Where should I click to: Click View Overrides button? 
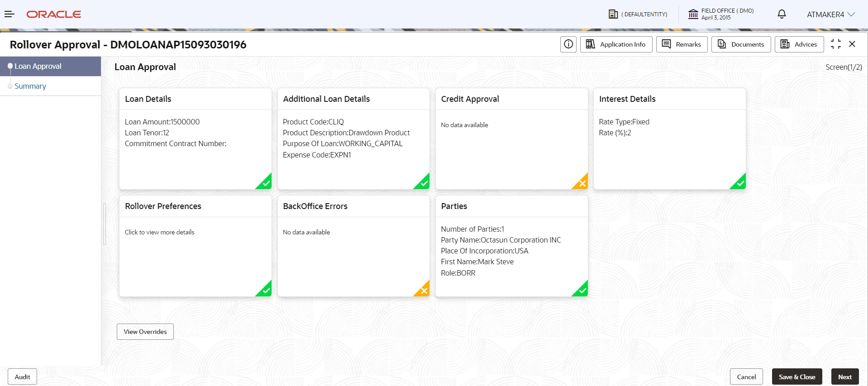pyautogui.click(x=145, y=332)
